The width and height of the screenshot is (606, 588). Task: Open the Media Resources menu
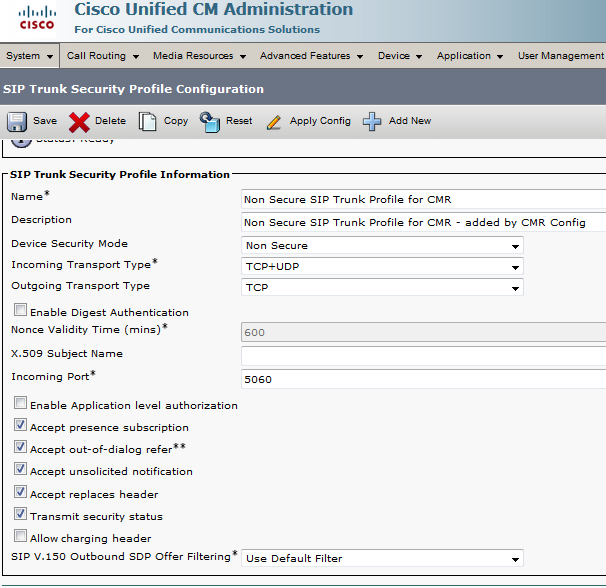click(199, 56)
